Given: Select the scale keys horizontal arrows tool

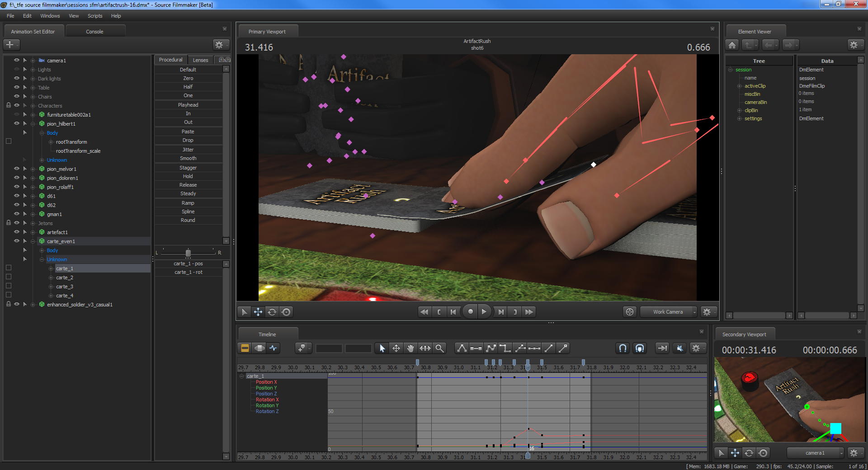Looking at the screenshot, I should pyautogui.click(x=425, y=348).
